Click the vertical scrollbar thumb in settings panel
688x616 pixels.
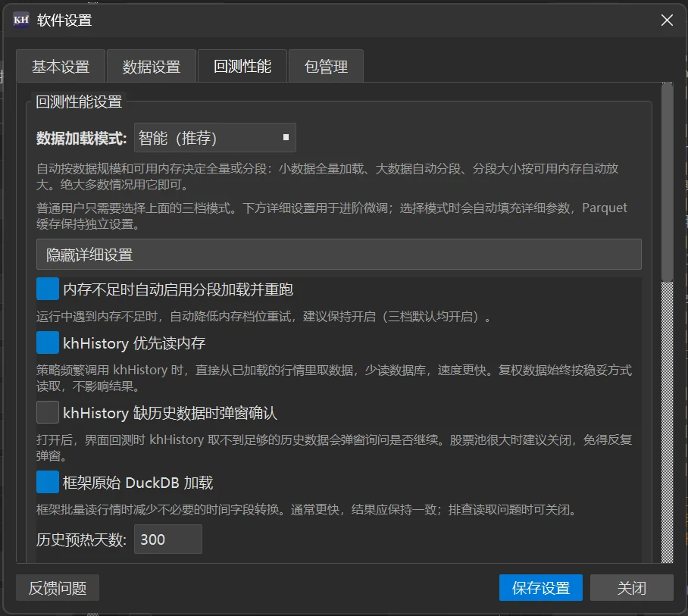[667, 182]
